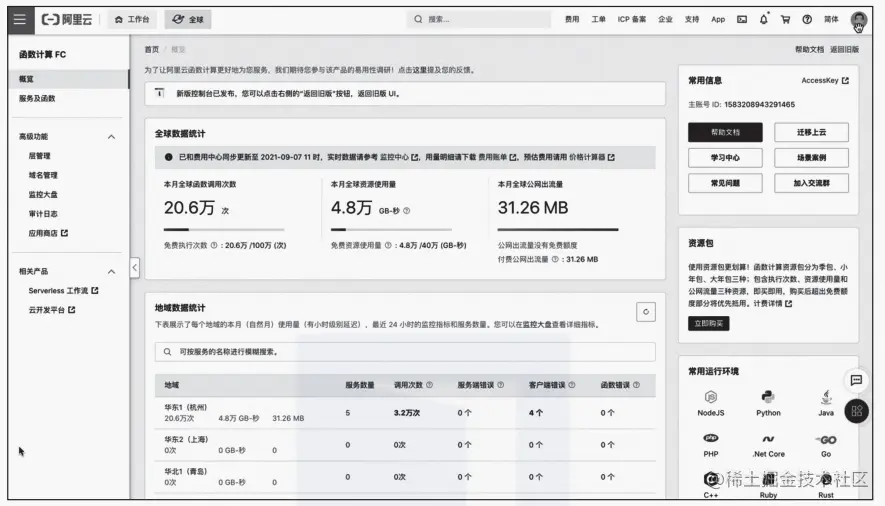This screenshot has width=885, height=506.
Task: Open the user avatar menu
Action: [x=858, y=20]
